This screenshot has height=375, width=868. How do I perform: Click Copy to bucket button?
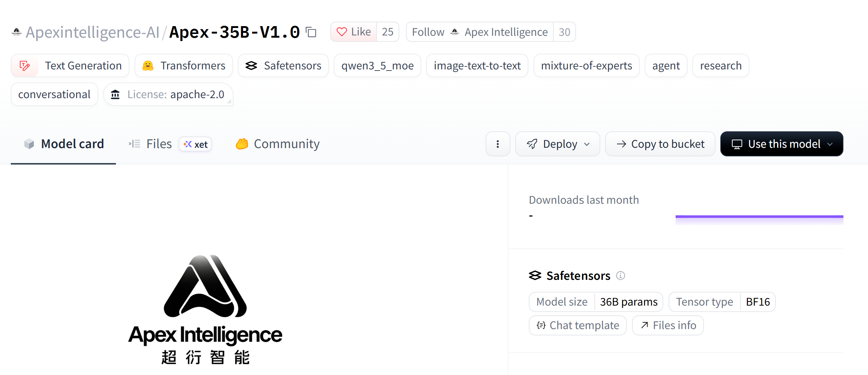click(660, 144)
